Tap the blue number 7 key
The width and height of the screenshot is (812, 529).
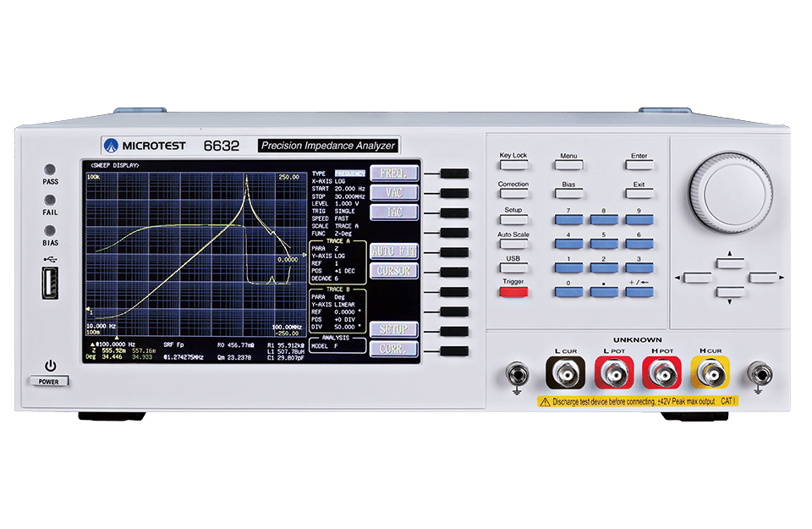tap(568, 220)
